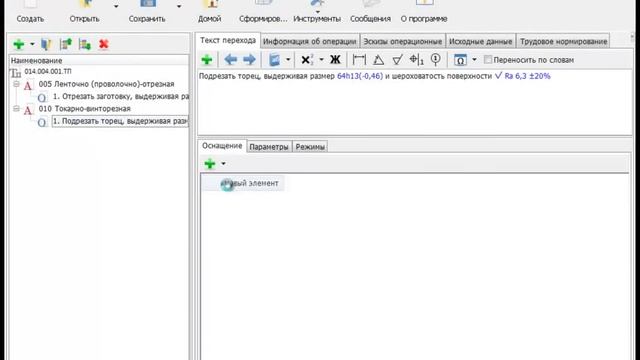Select the Новый элемент popup item
Screen dimensions: 640x360
tap(243, 184)
